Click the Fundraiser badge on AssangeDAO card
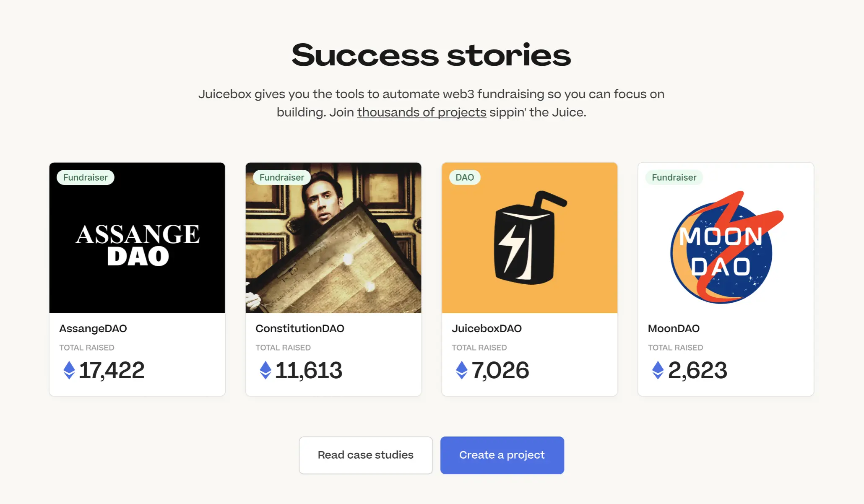 pyautogui.click(x=85, y=177)
